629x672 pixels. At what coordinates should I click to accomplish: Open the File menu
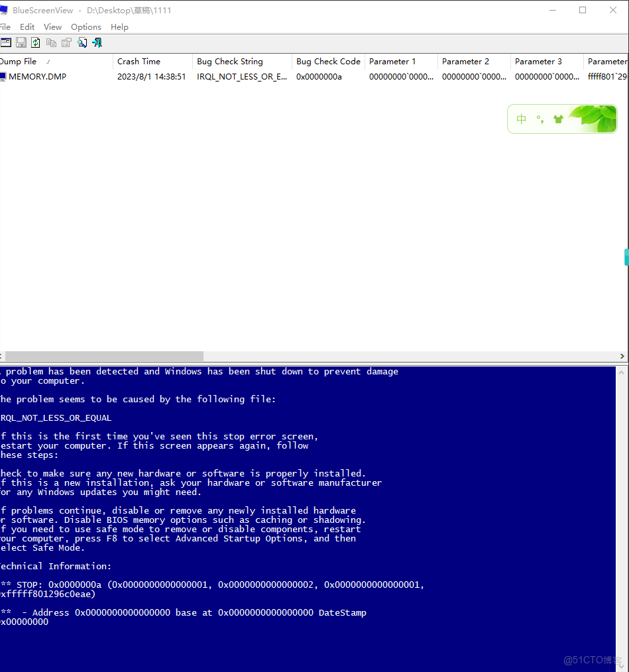point(5,27)
